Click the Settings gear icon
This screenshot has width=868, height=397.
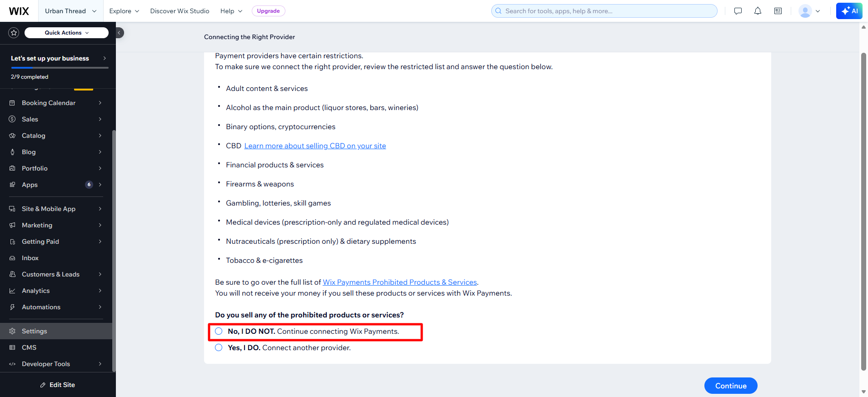(12, 331)
